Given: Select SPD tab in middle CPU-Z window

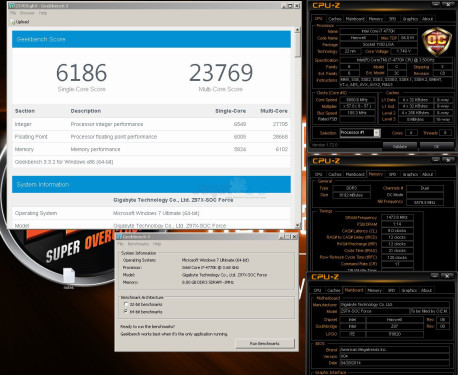Looking at the screenshot, I should pyautogui.click(x=392, y=174).
